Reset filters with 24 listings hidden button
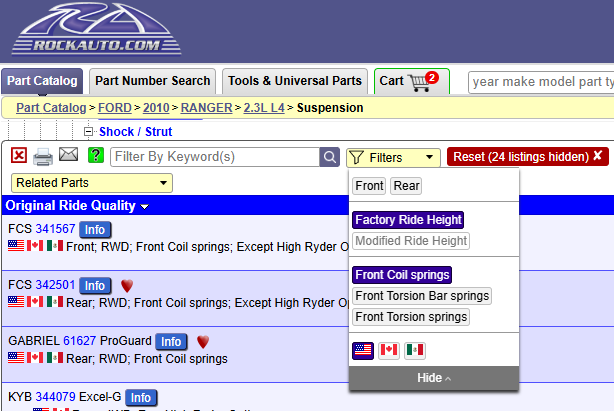 pos(528,157)
